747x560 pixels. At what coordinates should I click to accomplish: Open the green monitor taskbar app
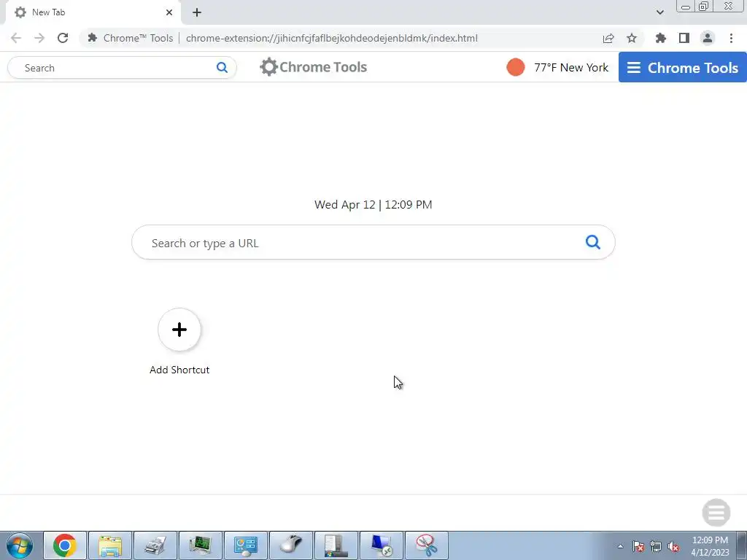pyautogui.click(x=201, y=545)
